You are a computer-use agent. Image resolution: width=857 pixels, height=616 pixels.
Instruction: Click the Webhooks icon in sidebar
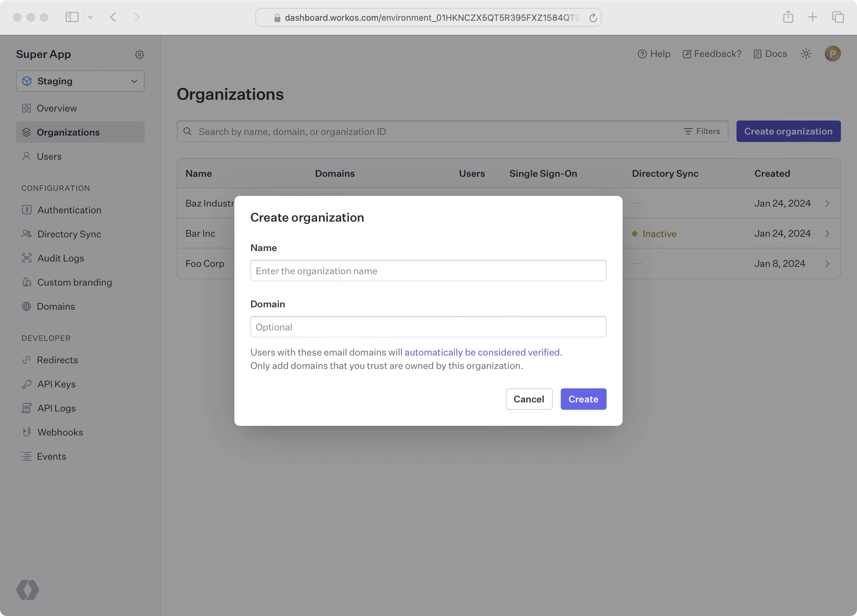(26, 432)
